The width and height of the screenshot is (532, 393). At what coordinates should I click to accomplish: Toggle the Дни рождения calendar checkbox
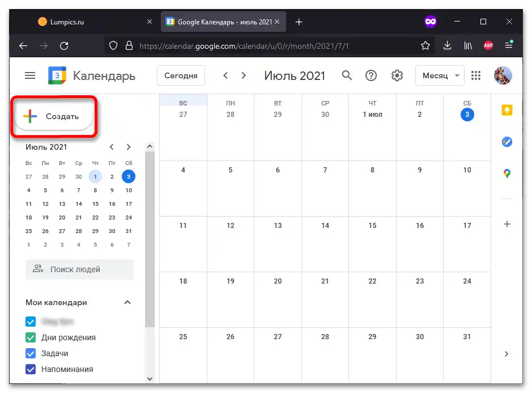[31, 337]
